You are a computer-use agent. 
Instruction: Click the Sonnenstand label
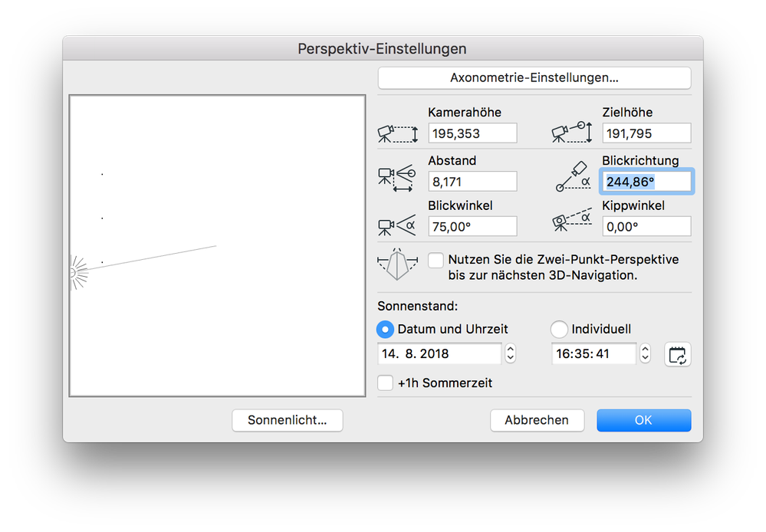coord(417,307)
